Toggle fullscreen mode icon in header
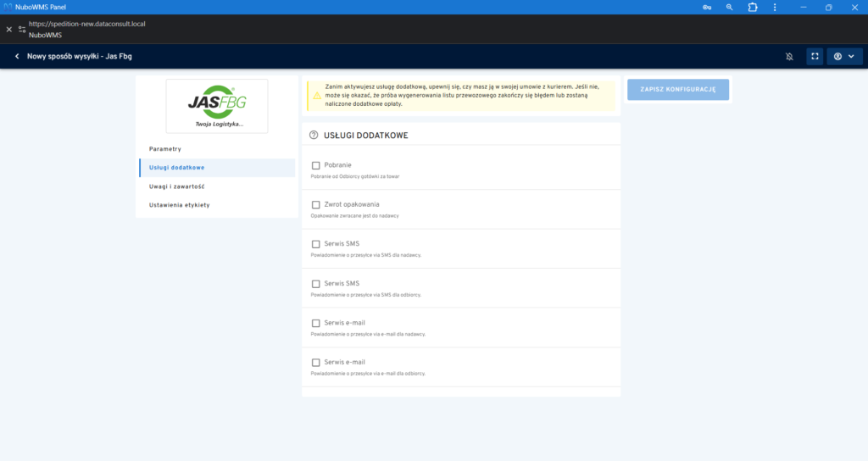The width and height of the screenshot is (868, 461). [815, 57]
